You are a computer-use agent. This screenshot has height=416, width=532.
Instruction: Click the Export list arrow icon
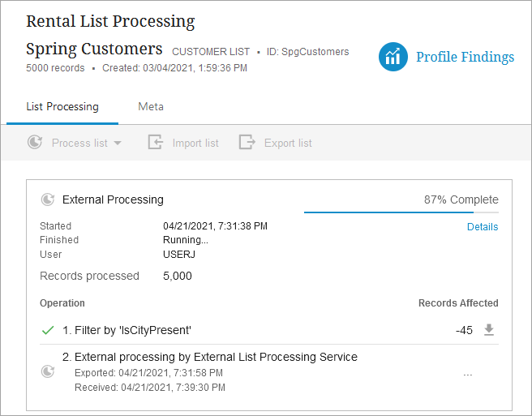pyautogui.click(x=247, y=143)
